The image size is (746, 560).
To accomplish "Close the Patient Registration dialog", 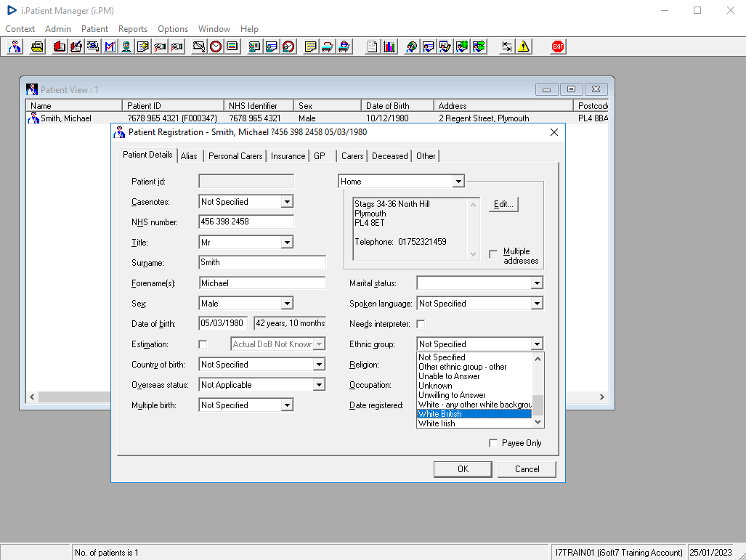I will (x=554, y=132).
